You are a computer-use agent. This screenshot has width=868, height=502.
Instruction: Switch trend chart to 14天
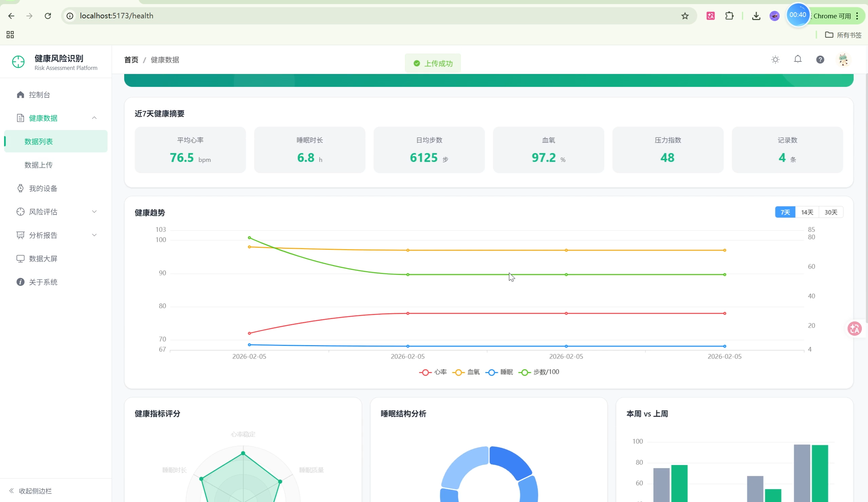click(807, 212)
